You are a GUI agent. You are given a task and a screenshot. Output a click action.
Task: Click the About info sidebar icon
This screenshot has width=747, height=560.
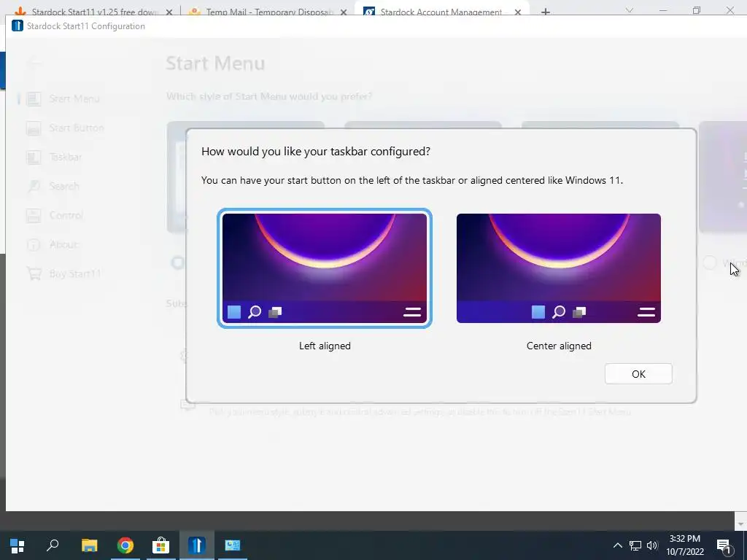click(x=34, y=245)
